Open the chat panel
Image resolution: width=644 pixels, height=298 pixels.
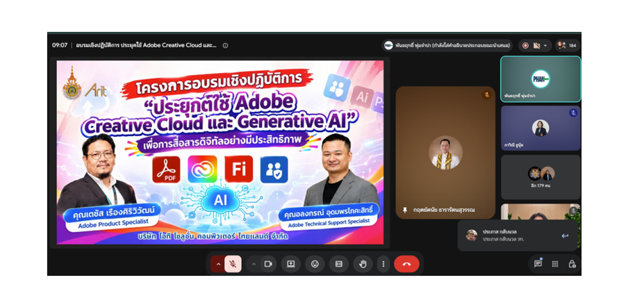coord(538,264)
